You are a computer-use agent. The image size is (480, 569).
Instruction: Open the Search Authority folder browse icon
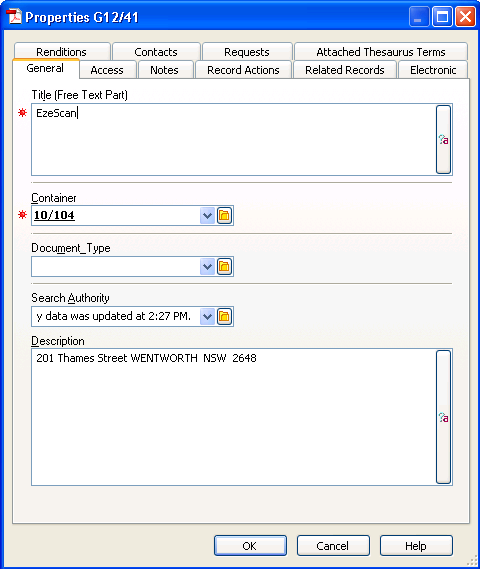point(224,316)
